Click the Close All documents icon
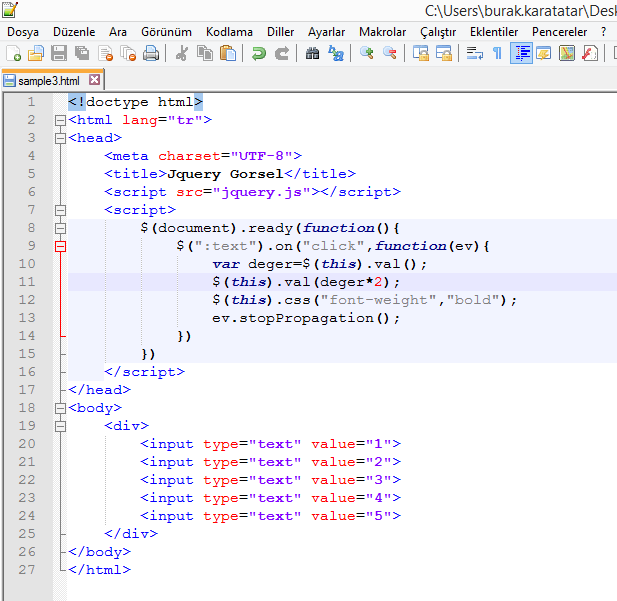Viewport: 617px width, 601px height. pyautogui.click(x=128, y=53)
